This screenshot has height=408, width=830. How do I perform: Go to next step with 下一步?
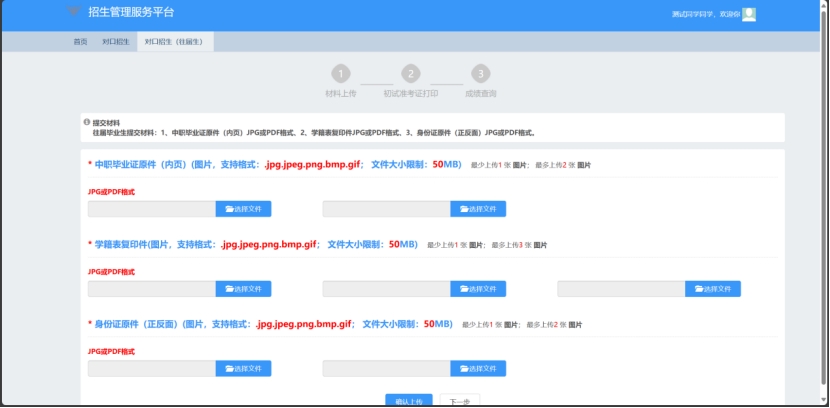tap(459, 401)
